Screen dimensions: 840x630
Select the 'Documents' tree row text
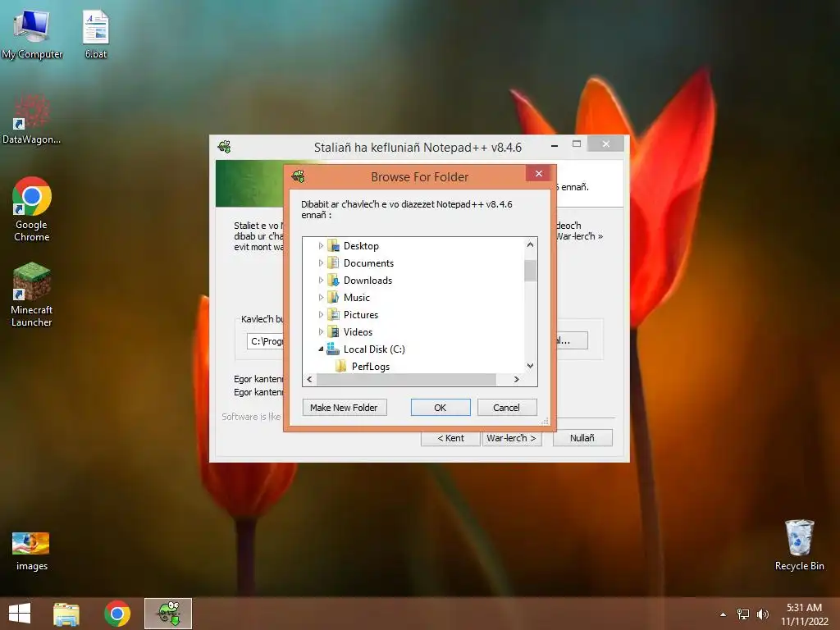pos(368,263)
